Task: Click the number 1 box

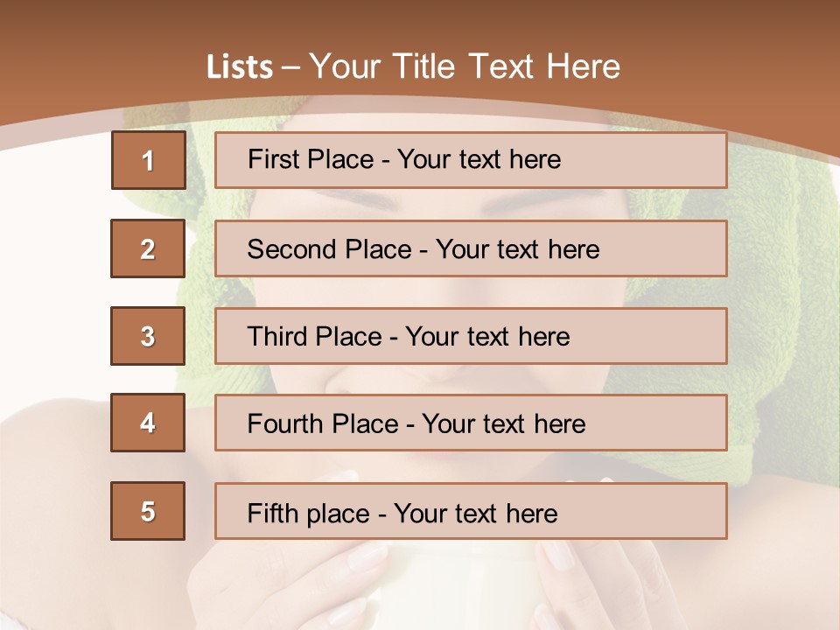Action: tap(149, 160)
